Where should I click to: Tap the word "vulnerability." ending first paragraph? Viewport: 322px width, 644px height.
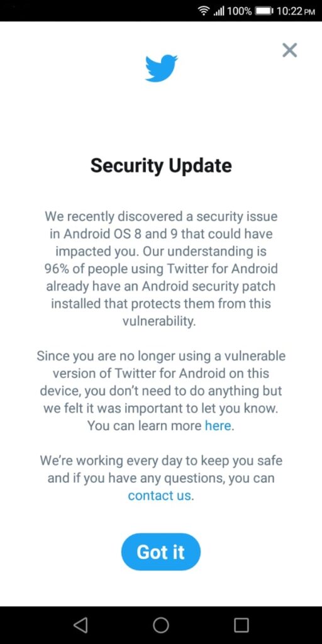159,321
